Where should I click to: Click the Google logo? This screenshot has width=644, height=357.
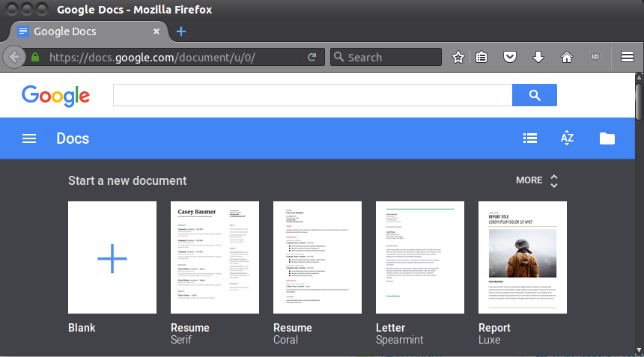pyautogui.click(x=56, y=96)
